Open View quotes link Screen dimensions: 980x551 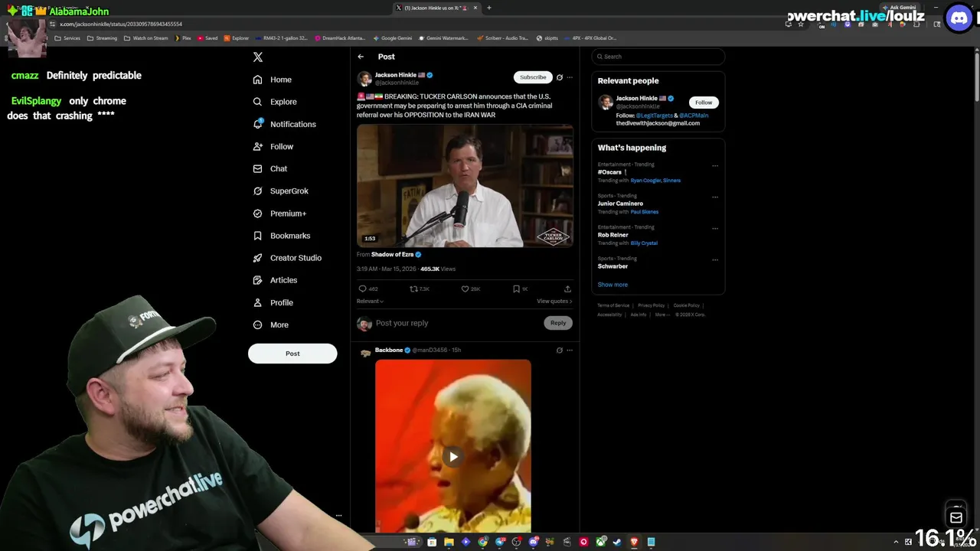(554, 302)
